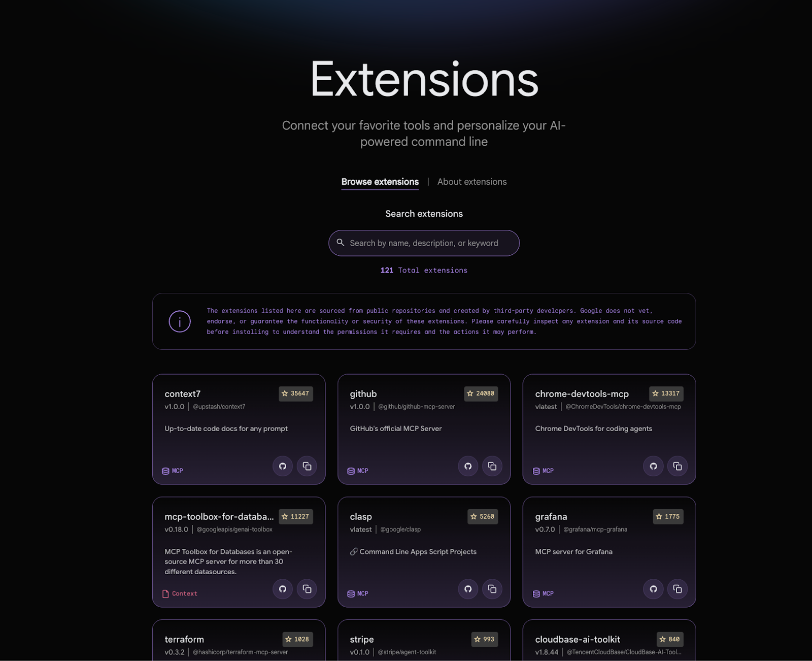
Task: Switch to Browse extensions tab
Action: (x=380, y=182)
